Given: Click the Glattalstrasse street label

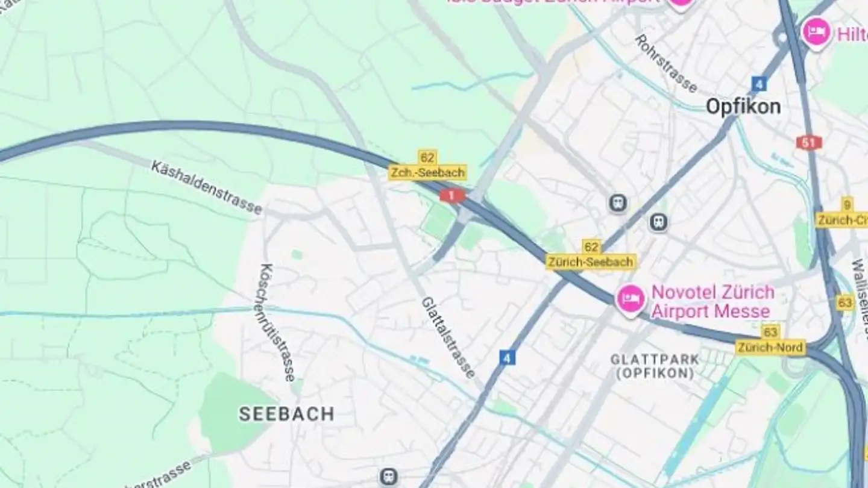Looking at the screenshot, I should pos(448,337).
